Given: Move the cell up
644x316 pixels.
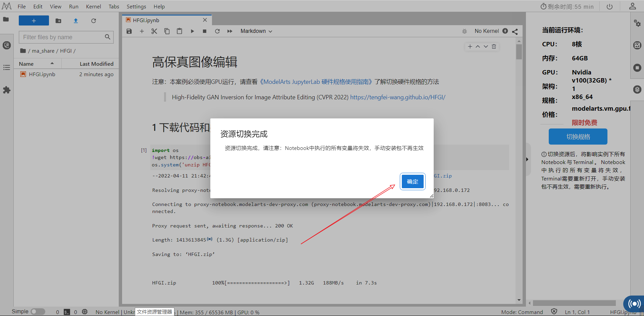Looking at the screenshot, I should [478, 47].
